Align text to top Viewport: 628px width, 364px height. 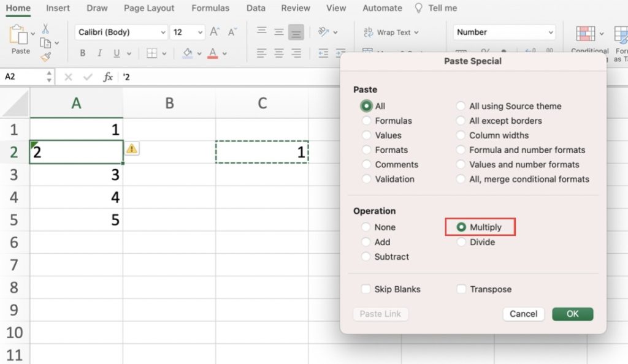[x=261, y=31]
